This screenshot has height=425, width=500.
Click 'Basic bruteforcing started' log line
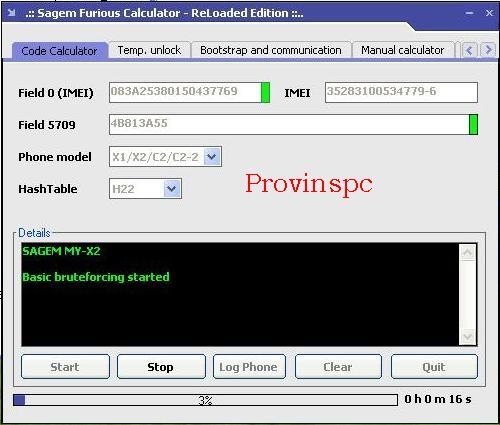pyautogui.click(x=96, y=277)
